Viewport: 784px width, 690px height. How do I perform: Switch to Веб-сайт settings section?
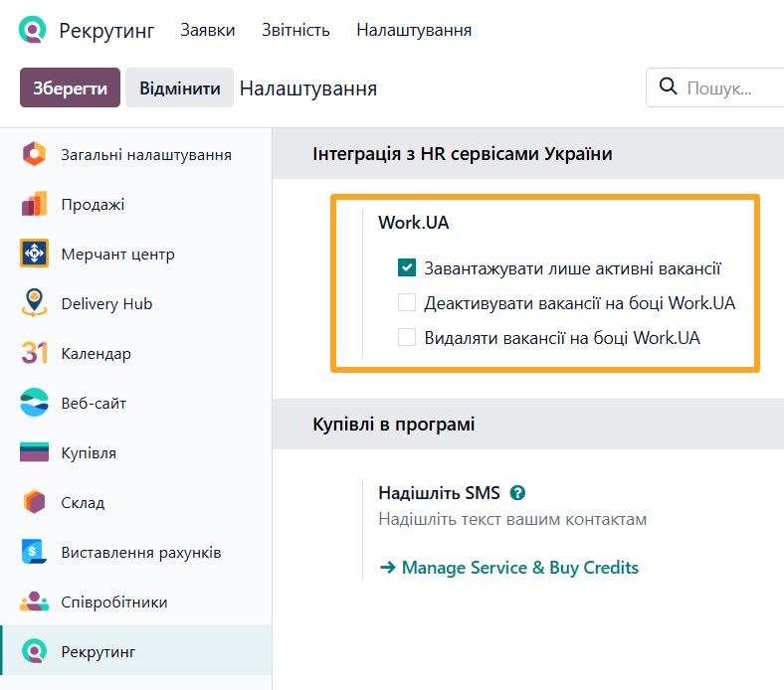click(94, 403)
